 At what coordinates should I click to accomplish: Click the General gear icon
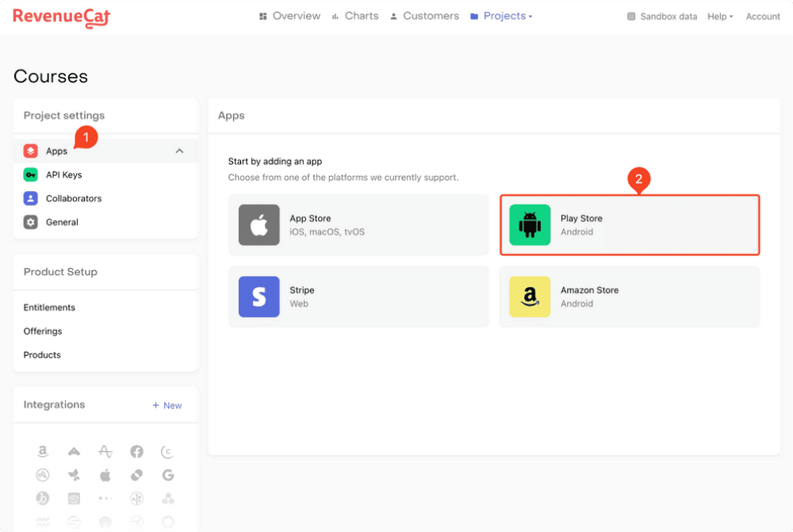(x=30, y=222)
